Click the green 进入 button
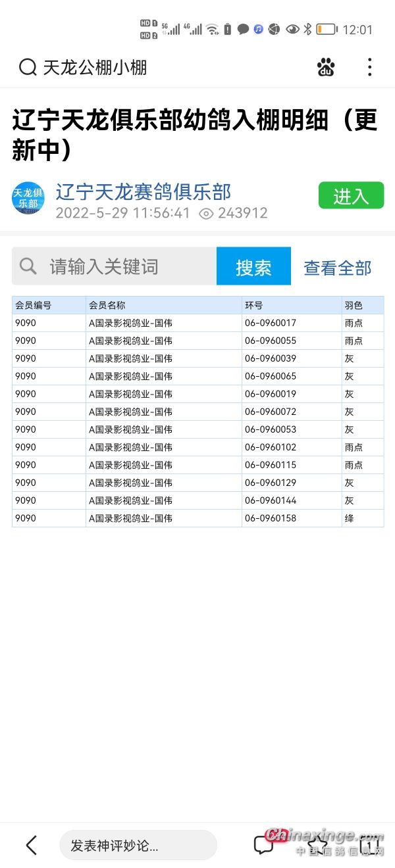 tap(351, 196)
